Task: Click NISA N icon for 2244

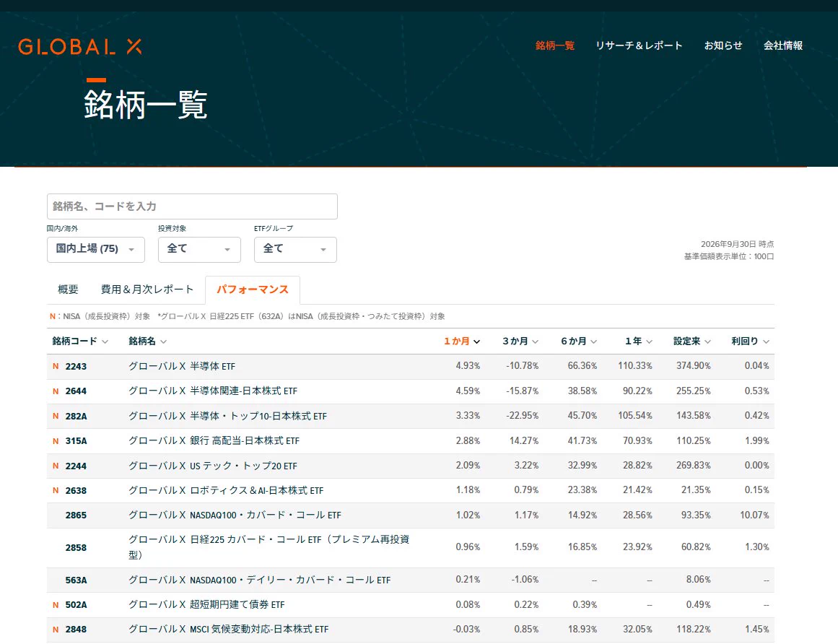Action: tap(56, 466)
